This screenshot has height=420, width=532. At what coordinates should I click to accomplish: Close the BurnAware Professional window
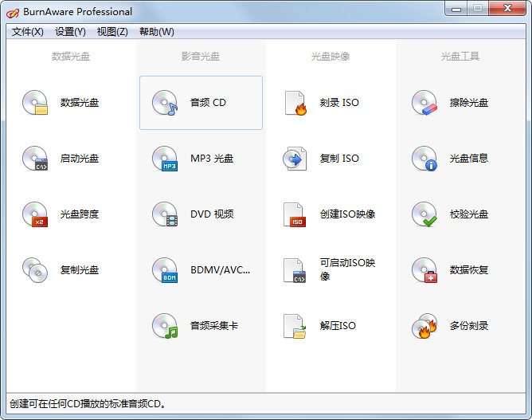point(507,9)
